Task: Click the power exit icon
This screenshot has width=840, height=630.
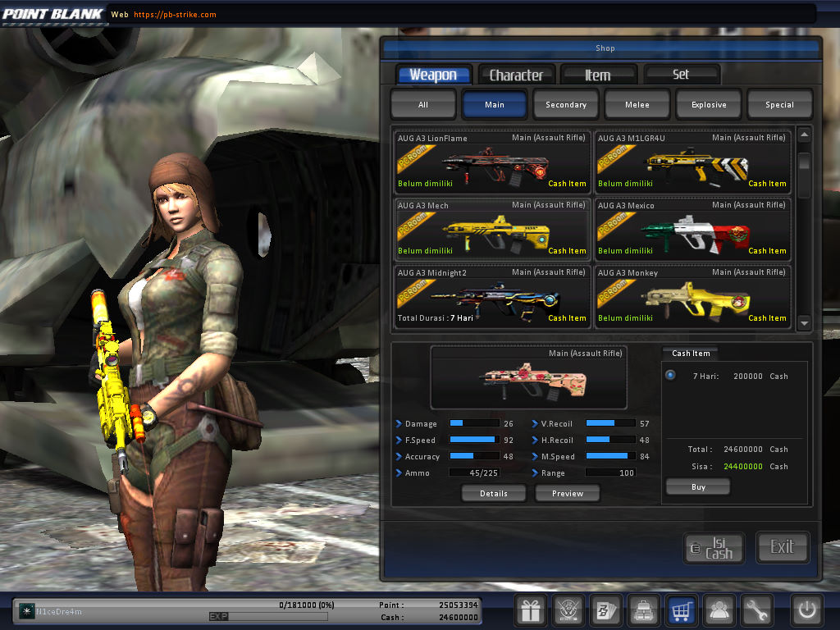Action: click(807, 610)
